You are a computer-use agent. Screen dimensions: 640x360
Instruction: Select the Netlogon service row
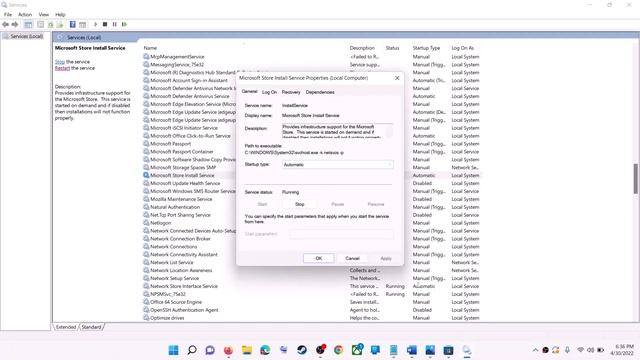coord(161,223)
